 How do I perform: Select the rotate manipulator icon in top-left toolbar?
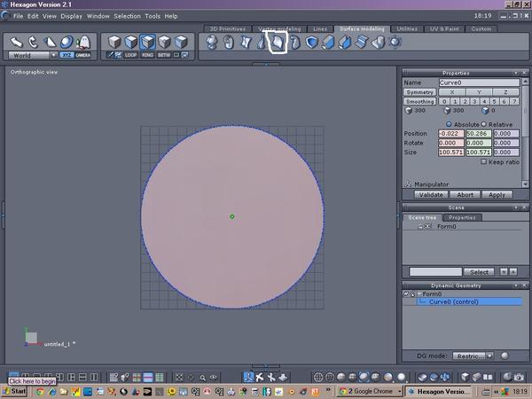click(x=33, y=42)
